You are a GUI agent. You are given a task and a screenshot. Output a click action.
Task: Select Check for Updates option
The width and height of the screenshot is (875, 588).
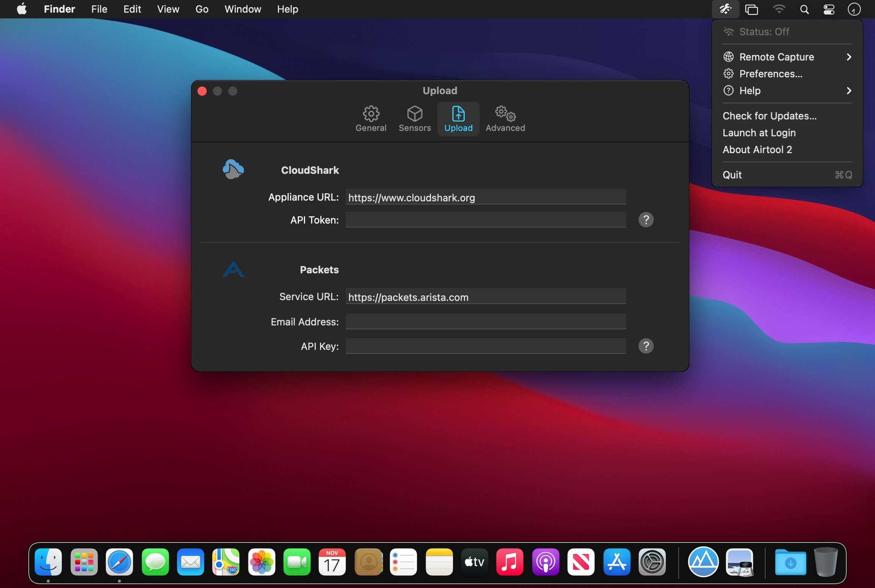(769, 116)
